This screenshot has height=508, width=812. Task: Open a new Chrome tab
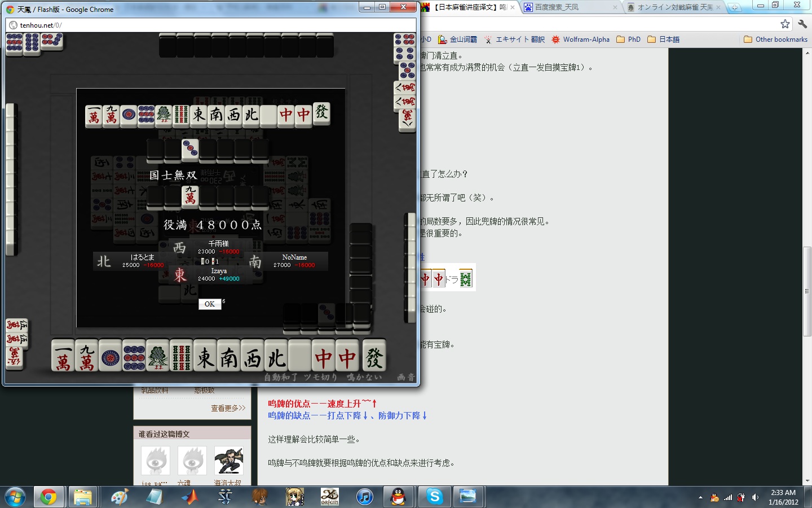[734, 7]
